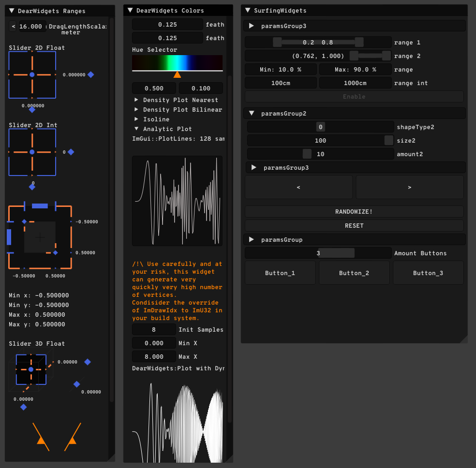Collapse the Analytic Plot node

pos(136,129)
